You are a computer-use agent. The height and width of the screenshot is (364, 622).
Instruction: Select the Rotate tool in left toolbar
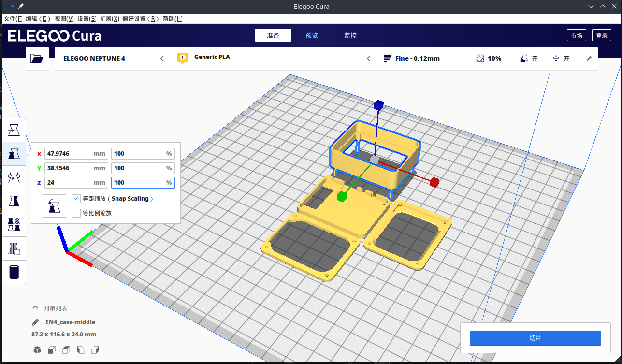[14, 177]
